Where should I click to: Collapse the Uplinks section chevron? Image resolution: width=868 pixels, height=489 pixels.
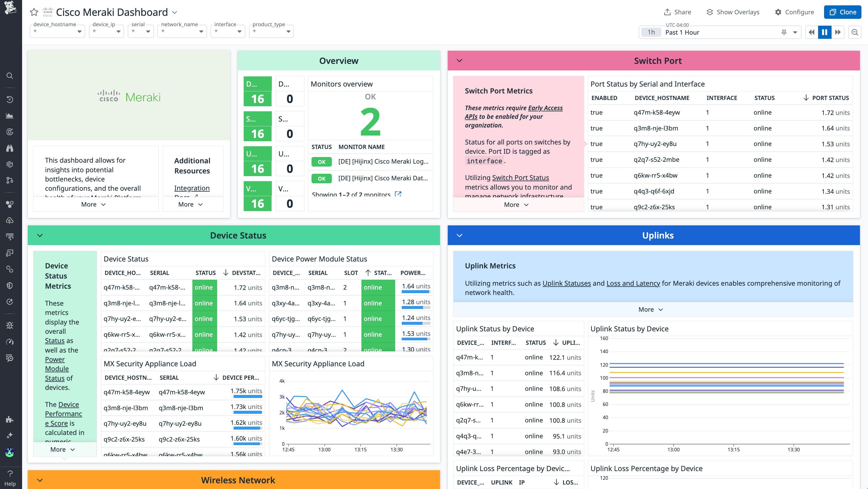point(459,236)
